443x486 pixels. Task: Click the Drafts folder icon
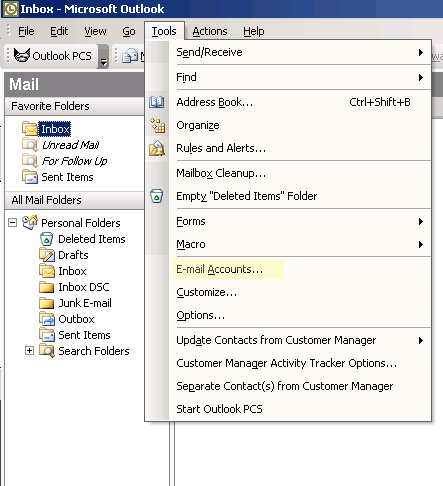click(47, 255)
